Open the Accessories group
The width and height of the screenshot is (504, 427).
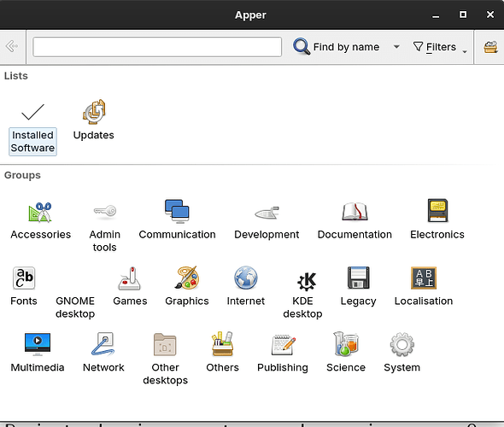tap(40, 219)
